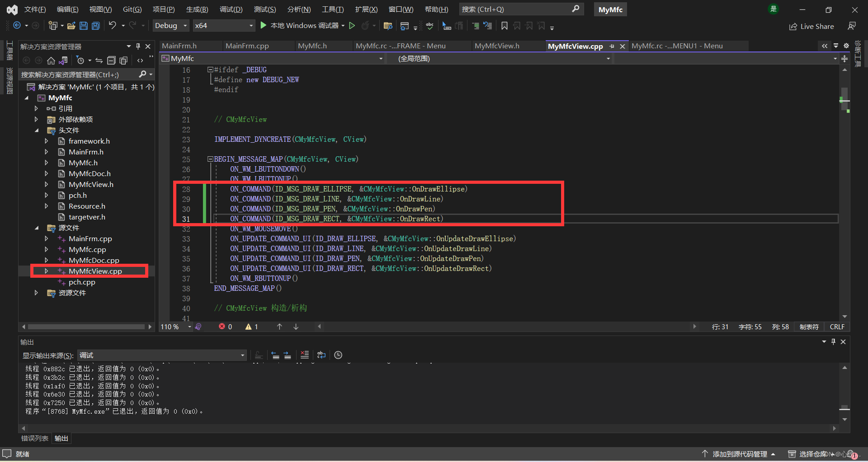The width and height of the screenshot is (868, 462).
Task: Open the Git(G) menu
Action: click(132, 9)
